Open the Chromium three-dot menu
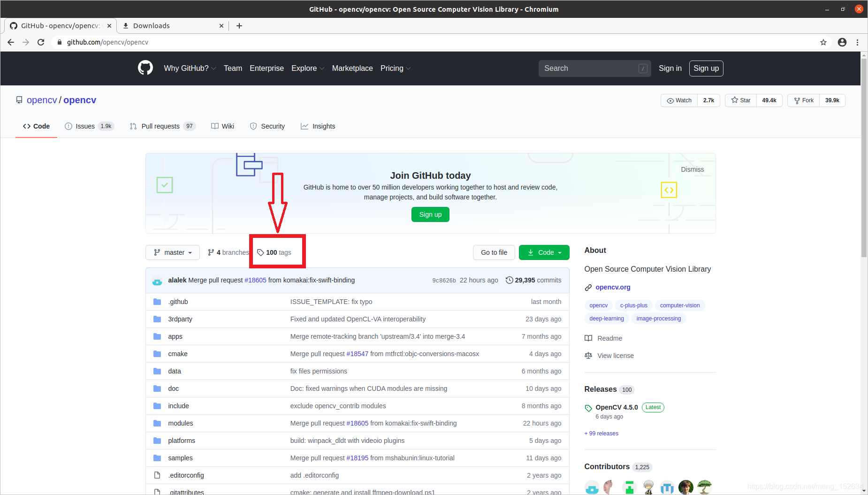Viewport: 868px width, 495px height. pyautogui.click(x=857, y=42)
